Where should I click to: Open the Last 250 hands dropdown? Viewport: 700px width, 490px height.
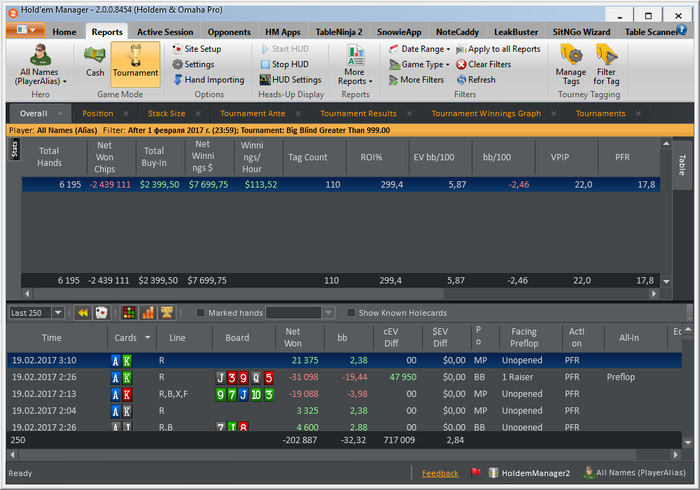coord(57,313)
